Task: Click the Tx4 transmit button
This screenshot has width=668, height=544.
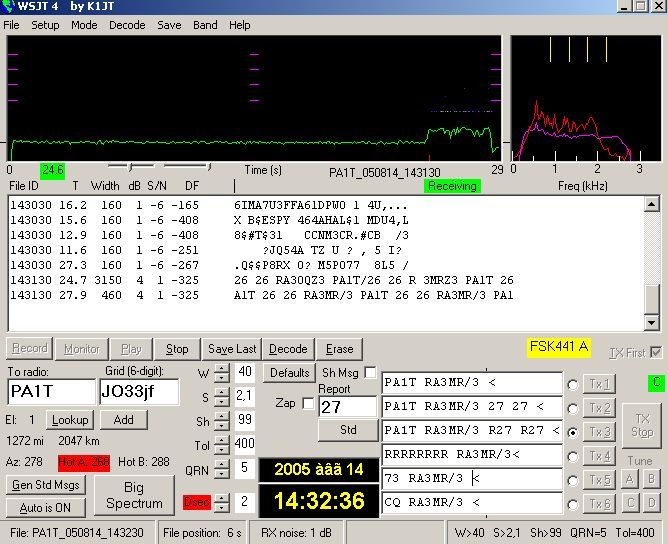Action: click(599, 456)
